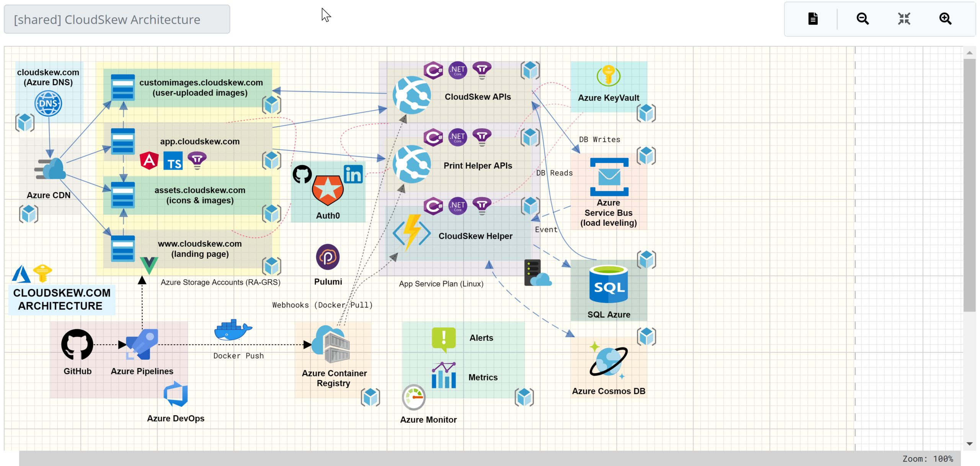Select the Azure Monitor gauge icon
This screenshot has width=980, height=466.
[x=414, y=398]
